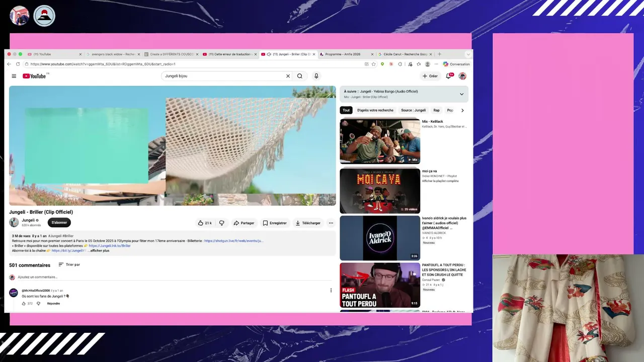Reply to the comment with Répondre
This screenshot has height=362, width=644.
[x=53, y=304]
